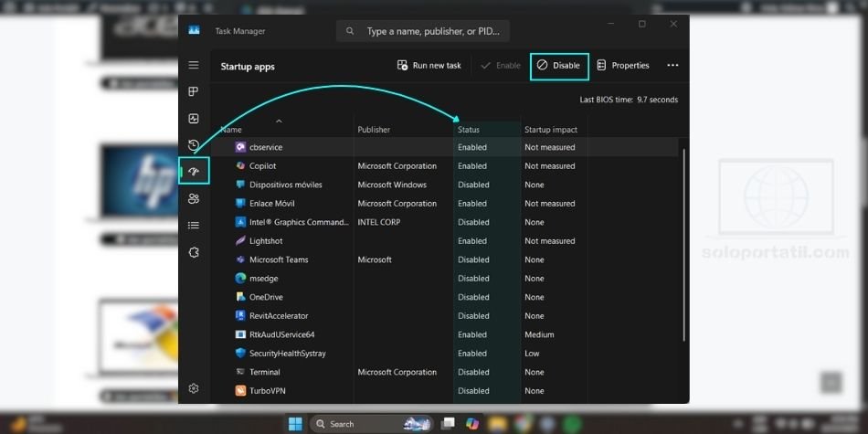Sort by the Status column header
The width and height of the screenshot is (868, 434).
click(x=469, y=130)
